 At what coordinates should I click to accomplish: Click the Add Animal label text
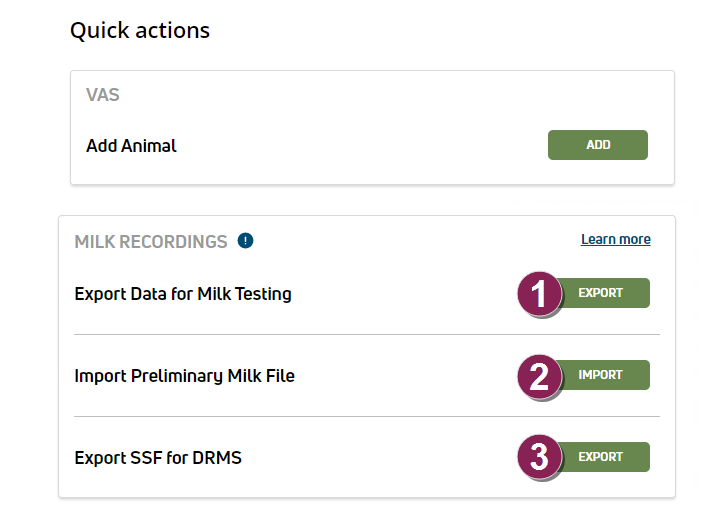[131, 146]
